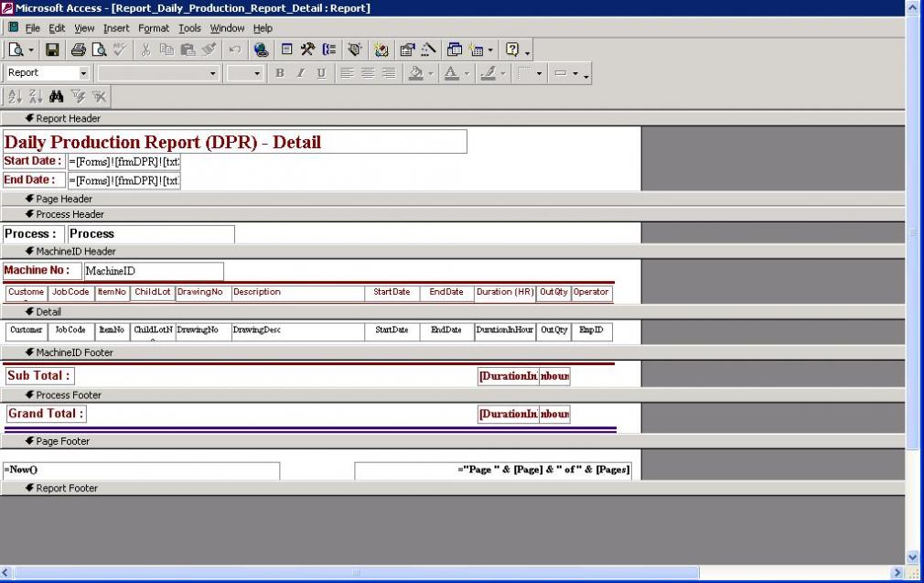This screenshot has height=583, width=924.
Task: Print the report using the printer icon
Action: tap(78, 50)
